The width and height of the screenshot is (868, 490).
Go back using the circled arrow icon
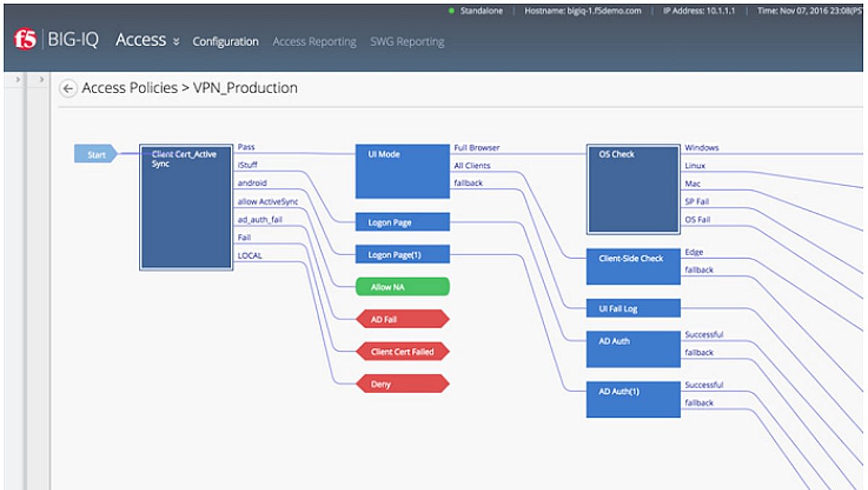69,89
